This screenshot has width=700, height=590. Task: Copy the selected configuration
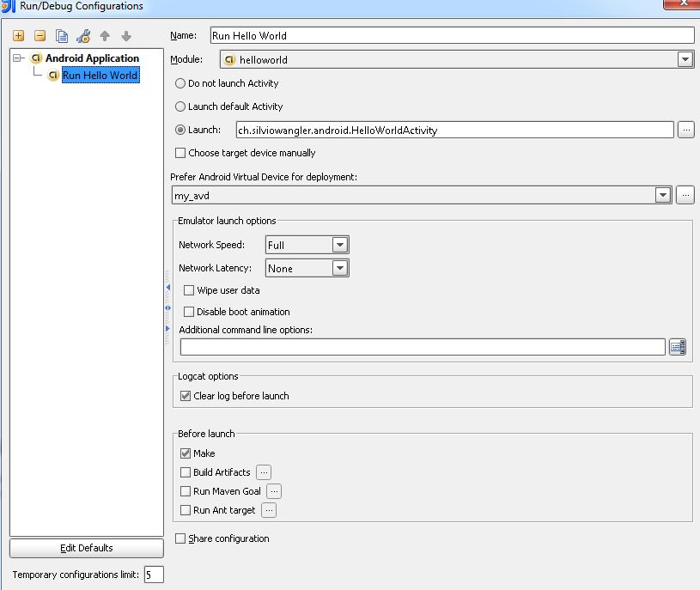pyautogui.click(x=62, y=36)
